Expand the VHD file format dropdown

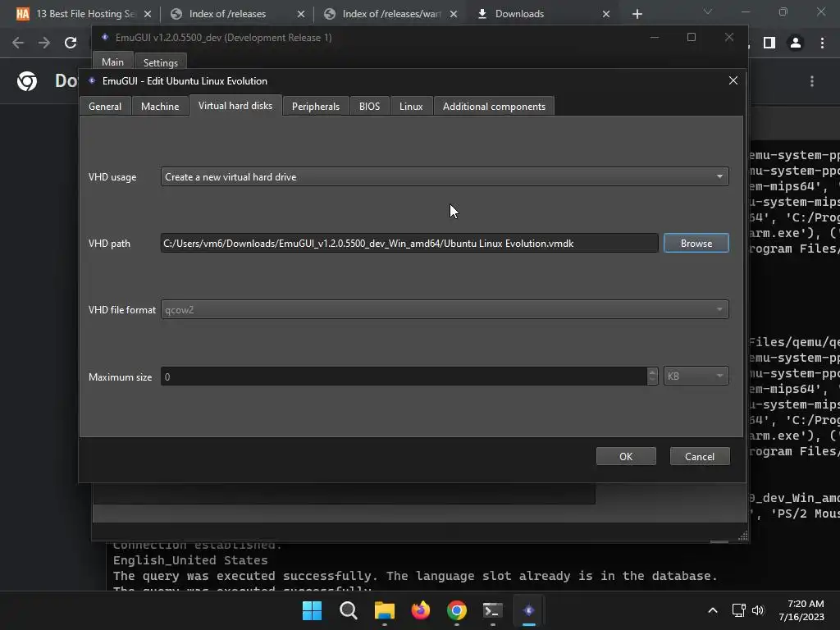445,309
